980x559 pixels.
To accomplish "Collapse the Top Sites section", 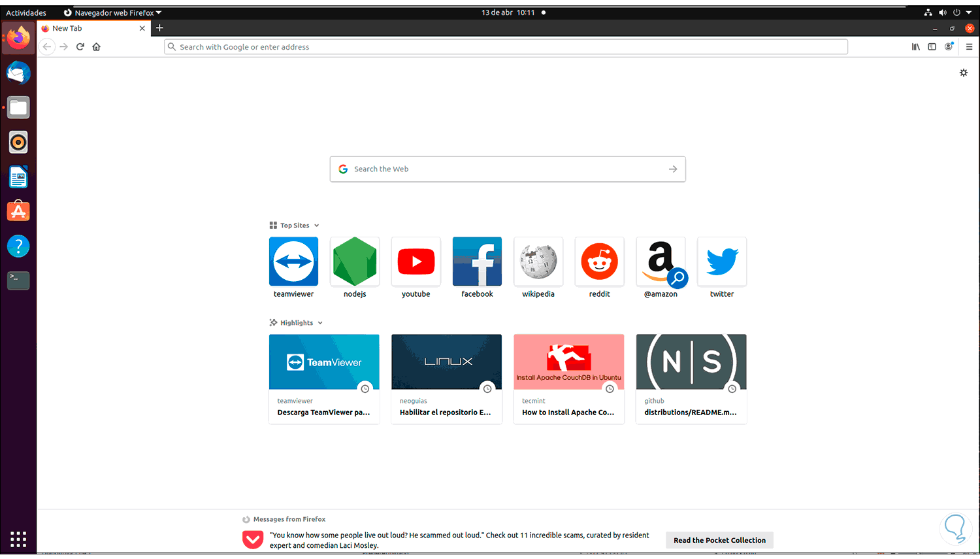I will (x=316, y=225).
